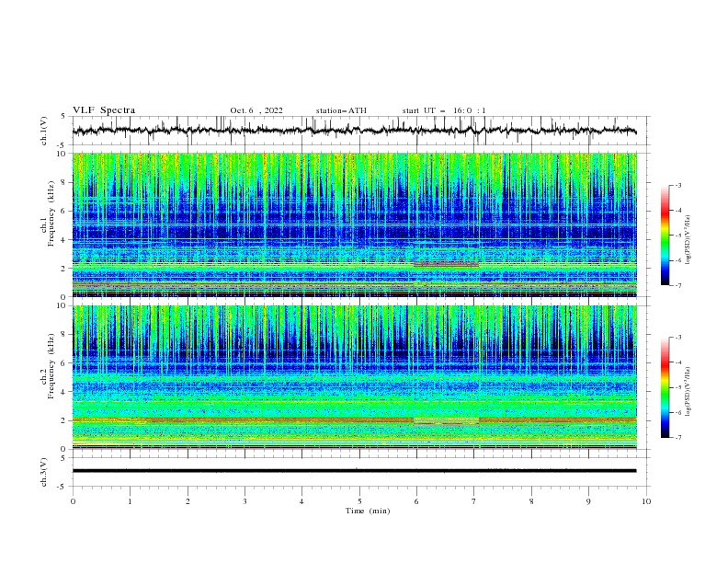Click the ch.2 spectrogram panel

pyautogui.click(x=354, y=377)
